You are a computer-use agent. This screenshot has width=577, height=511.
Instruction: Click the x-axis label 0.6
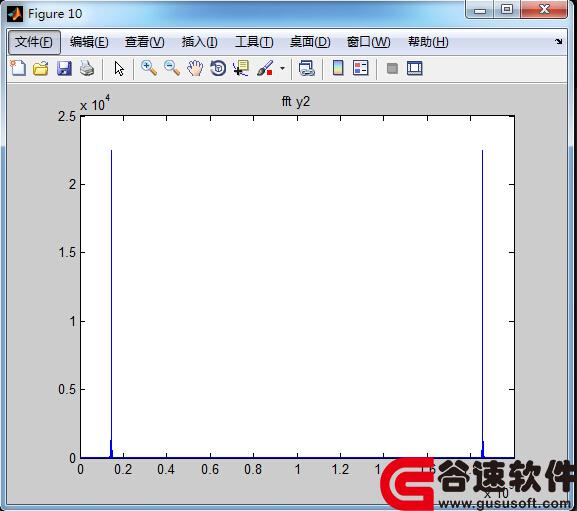[210, 469]
